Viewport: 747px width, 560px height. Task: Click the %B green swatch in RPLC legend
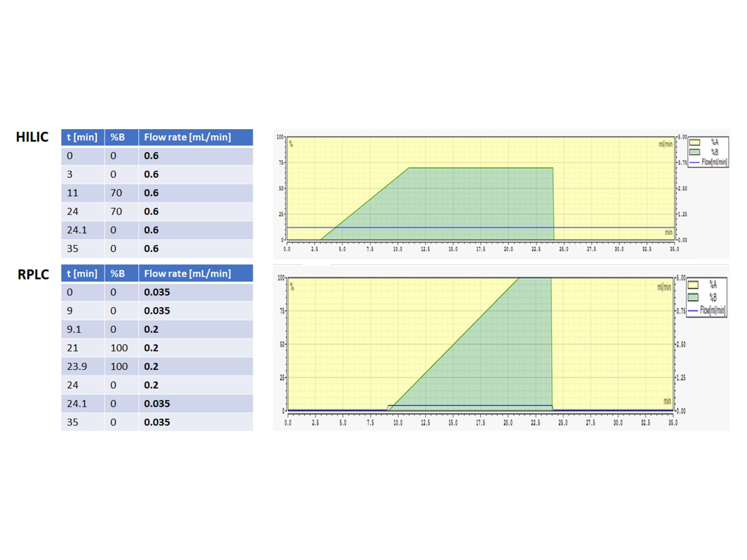[693, 297]
